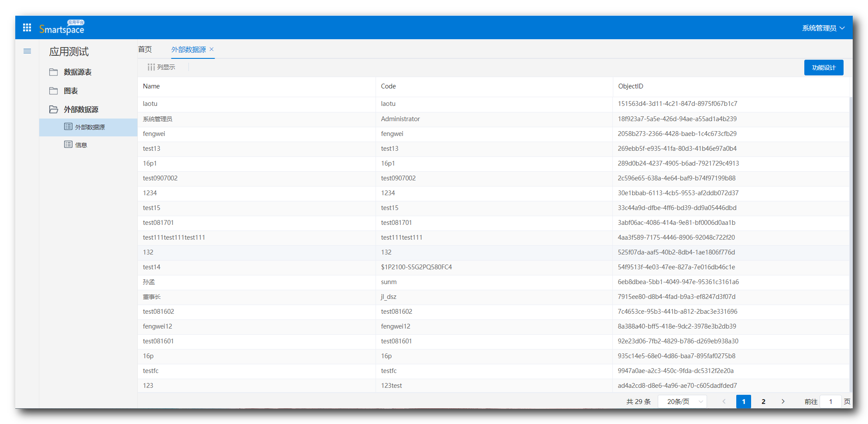
Task: Switch to the 首页 tab
Action: point(145,49)
